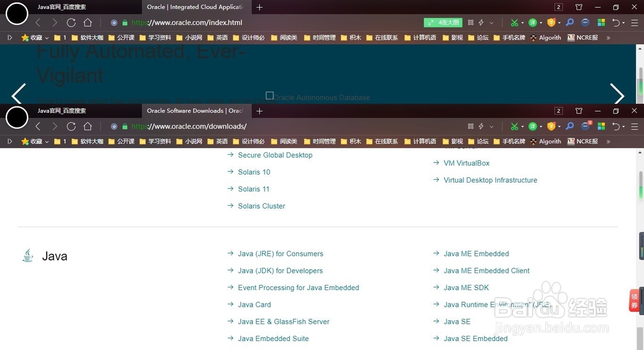Go back in the upper browser window
Screen dimensions: 644x350
pos(38,23)
